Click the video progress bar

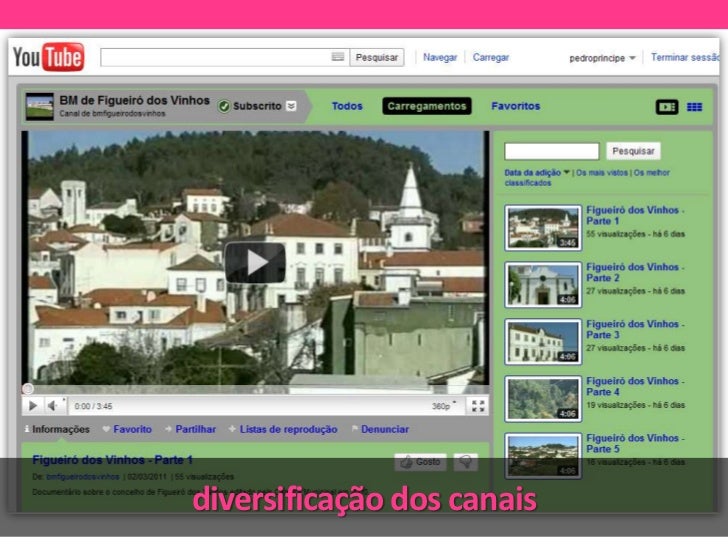[255, 389]
